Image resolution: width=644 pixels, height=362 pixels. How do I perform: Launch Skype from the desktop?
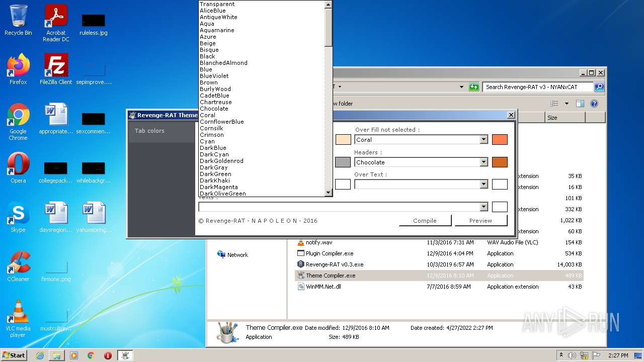coord(18,217)
